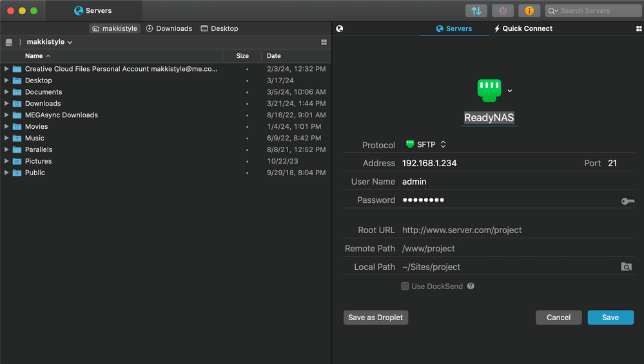Click the Save as Droplet button
This screenshot has height=364, width=644.
tap(375, 317)
